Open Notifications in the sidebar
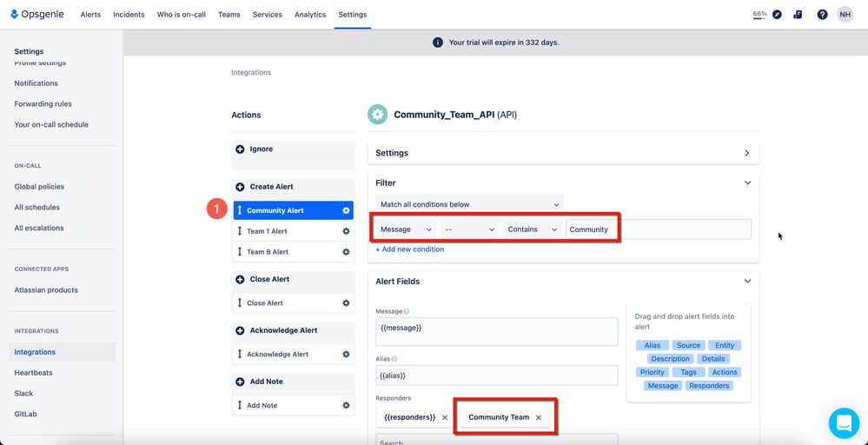Viewport: 868px width, 445px height. [36, 83]
